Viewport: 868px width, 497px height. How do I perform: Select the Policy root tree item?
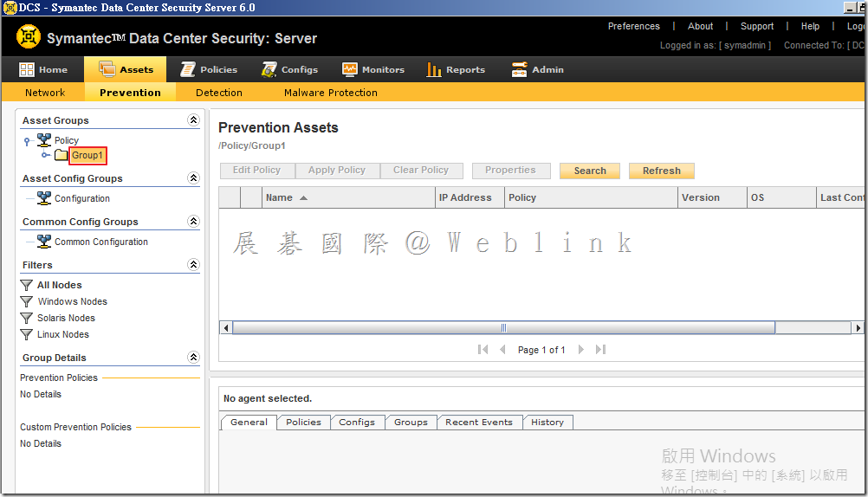[67, 140]
